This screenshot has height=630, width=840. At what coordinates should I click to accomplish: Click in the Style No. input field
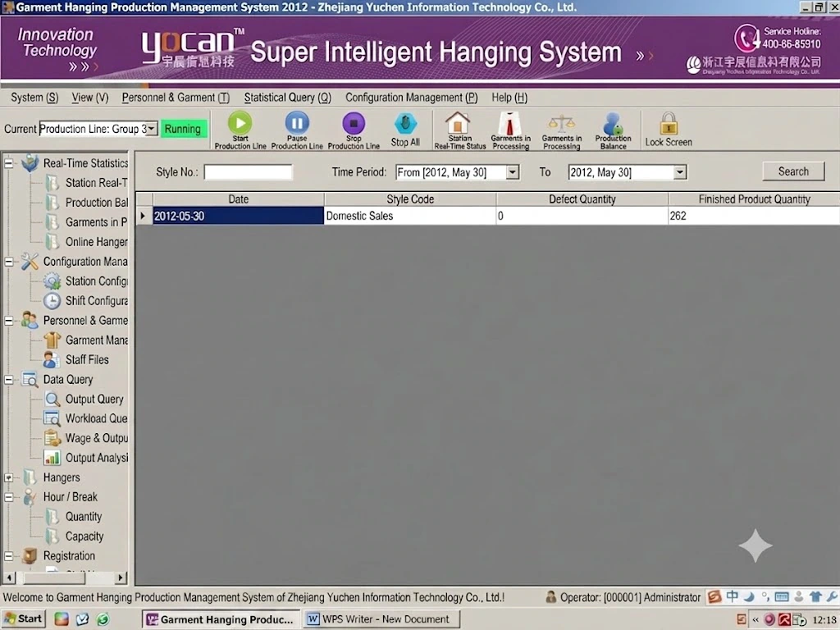(248, 172)
